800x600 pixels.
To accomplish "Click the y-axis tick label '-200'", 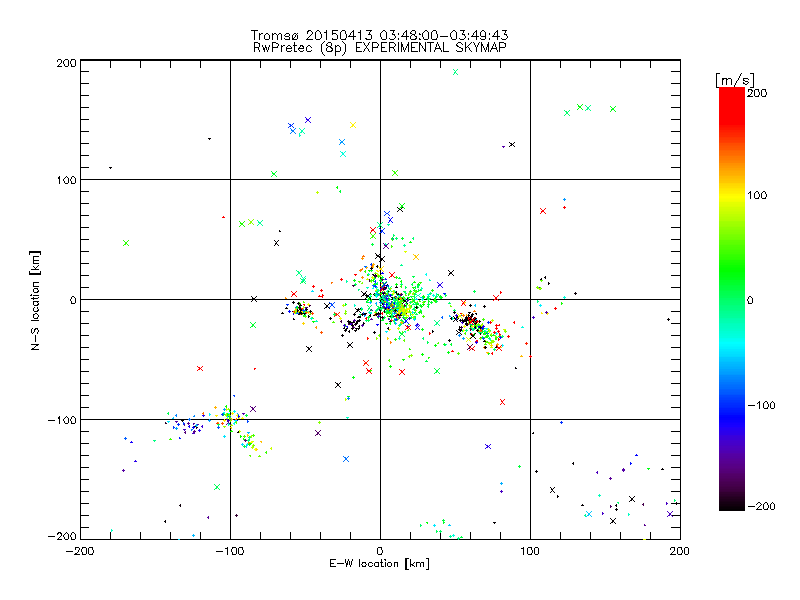I will 62,536.
